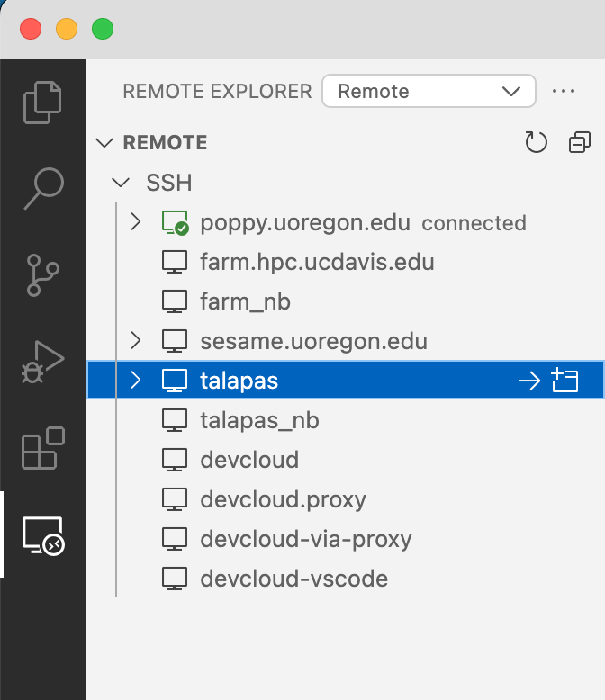This screenshot has height=700, width=605.
Task: Connect to talapas in new window
Action: pos(564,381)
